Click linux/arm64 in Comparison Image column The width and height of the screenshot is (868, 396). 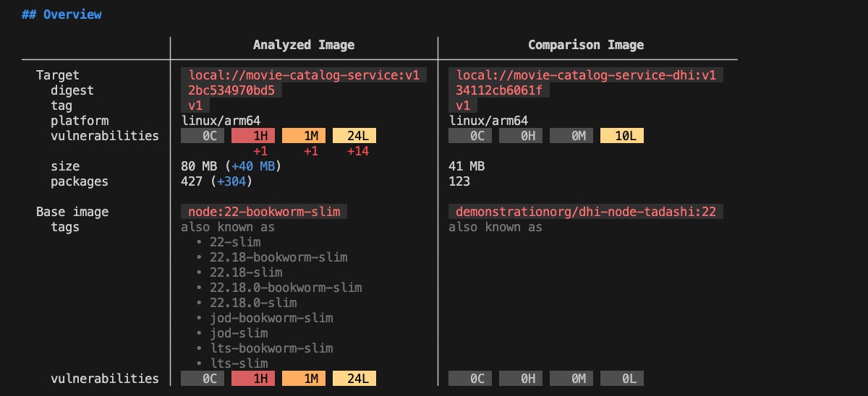point(488,121)
